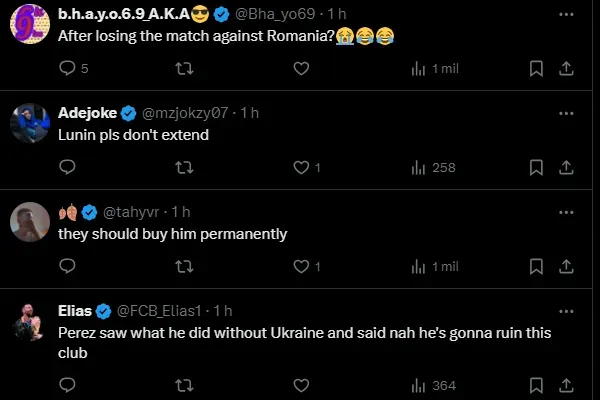
Task: Click Elias's profile avatar
Action: coord(29,321)
